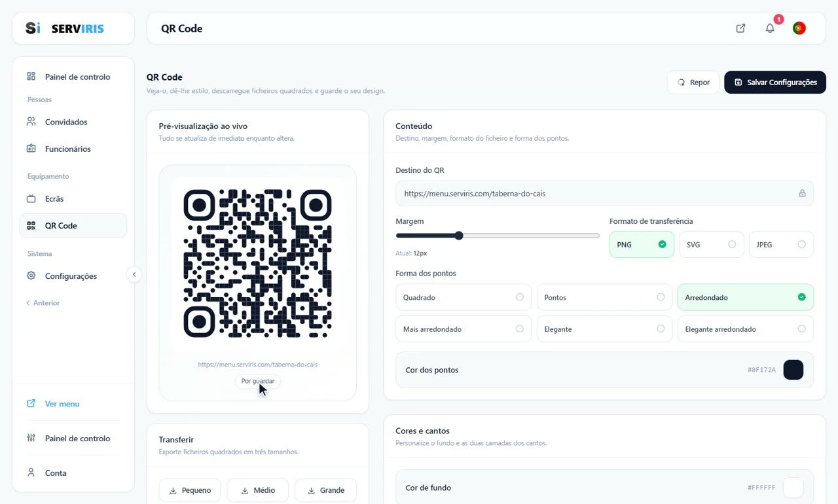Open notifications bell

(770, 28)
